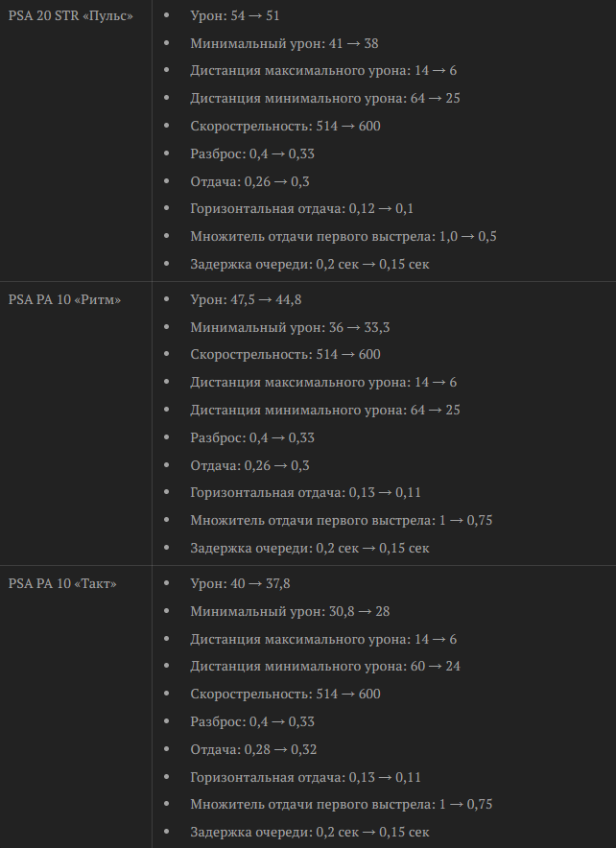Click Урон: 47,5 → 44,8 line

coord(246,299)
